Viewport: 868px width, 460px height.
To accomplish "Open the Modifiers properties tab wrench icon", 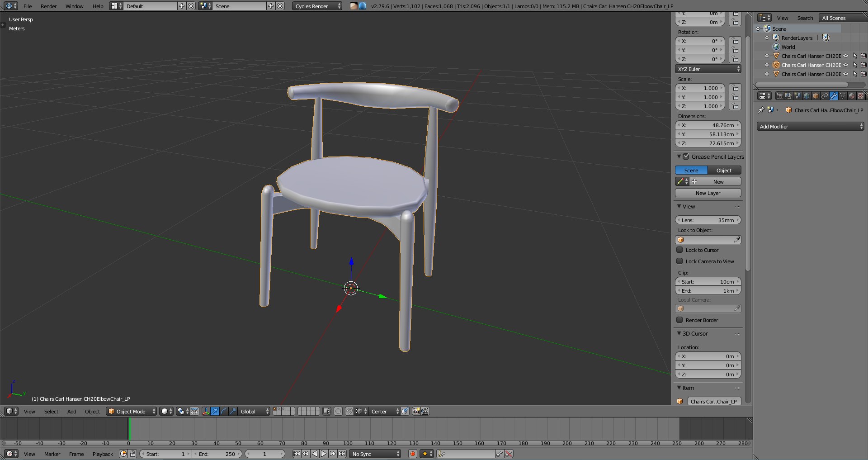I will point(834,96).
